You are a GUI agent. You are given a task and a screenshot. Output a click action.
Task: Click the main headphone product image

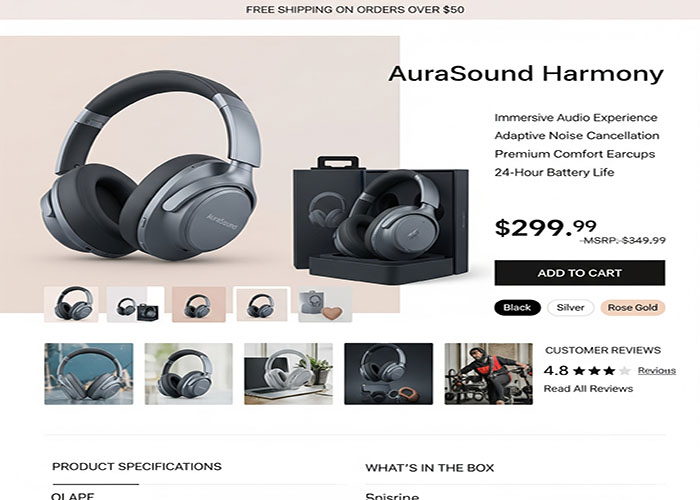152,165
